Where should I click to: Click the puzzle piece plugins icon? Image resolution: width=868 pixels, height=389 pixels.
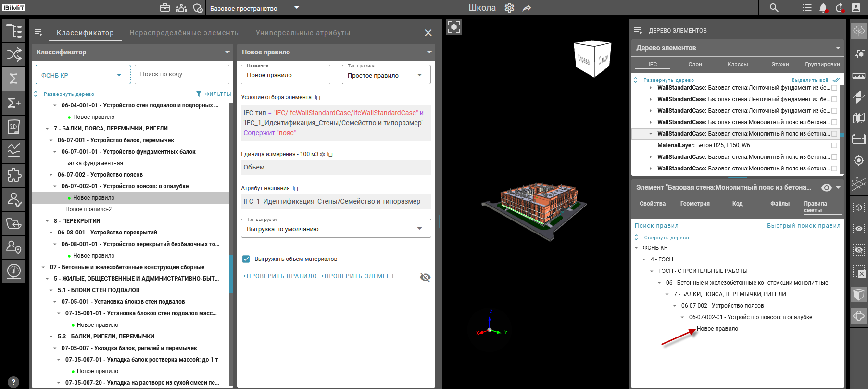click(x=14, y=175)
